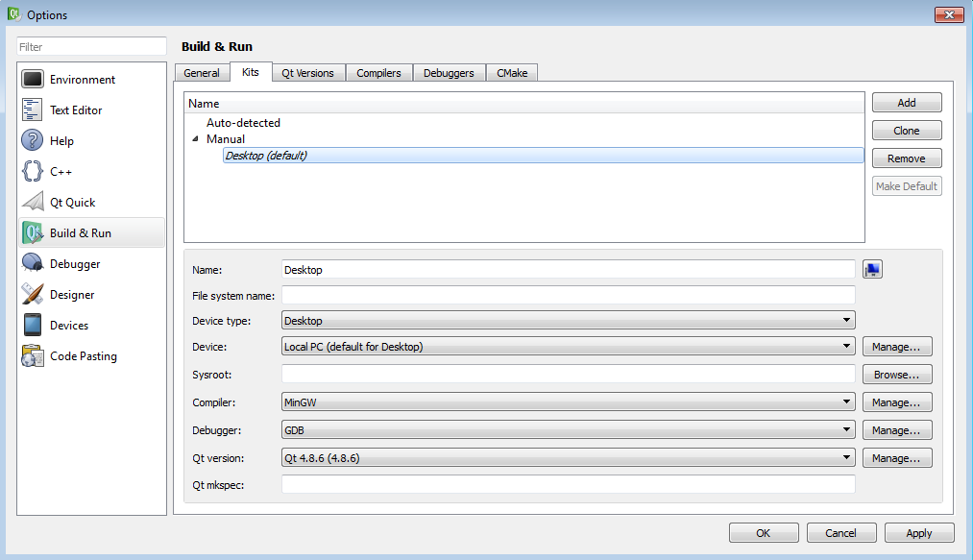Cancel the Options dialog
The image size is (973, 560).
841,533
